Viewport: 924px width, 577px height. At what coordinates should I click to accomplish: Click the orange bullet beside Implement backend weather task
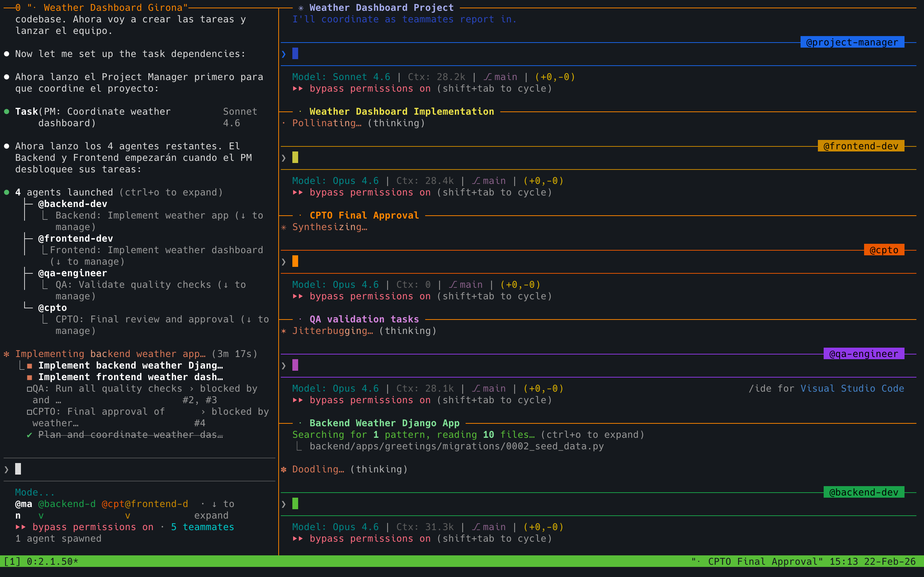point(30,365)
